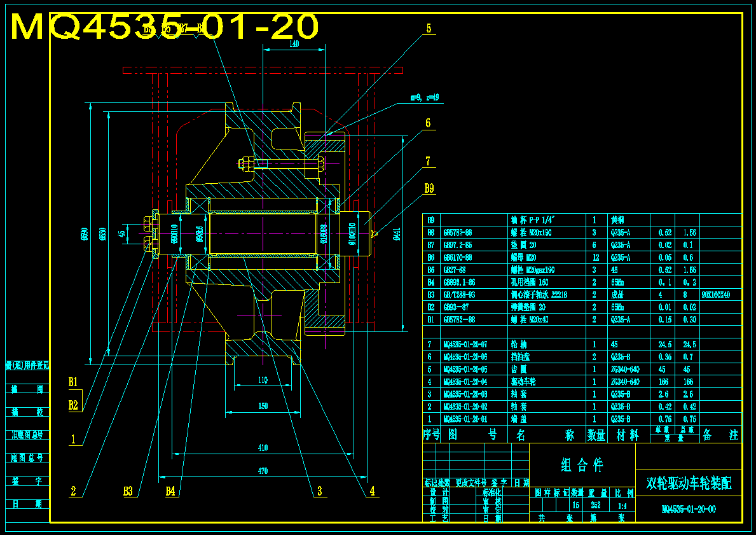The width and height of the screenshot is (756, 535).
Task: Click the '成品' material cell in row B3
Action: tap(617, 295)
